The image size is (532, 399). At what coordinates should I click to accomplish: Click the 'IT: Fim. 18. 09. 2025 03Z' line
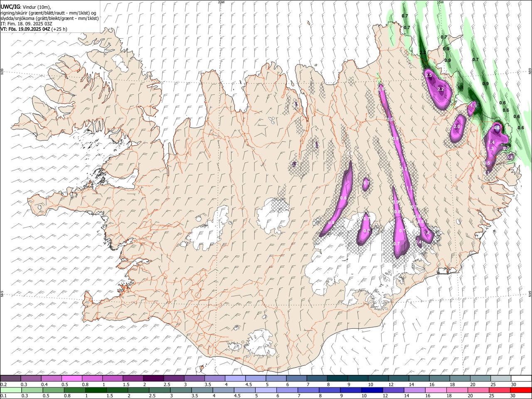tap(26, 24)
